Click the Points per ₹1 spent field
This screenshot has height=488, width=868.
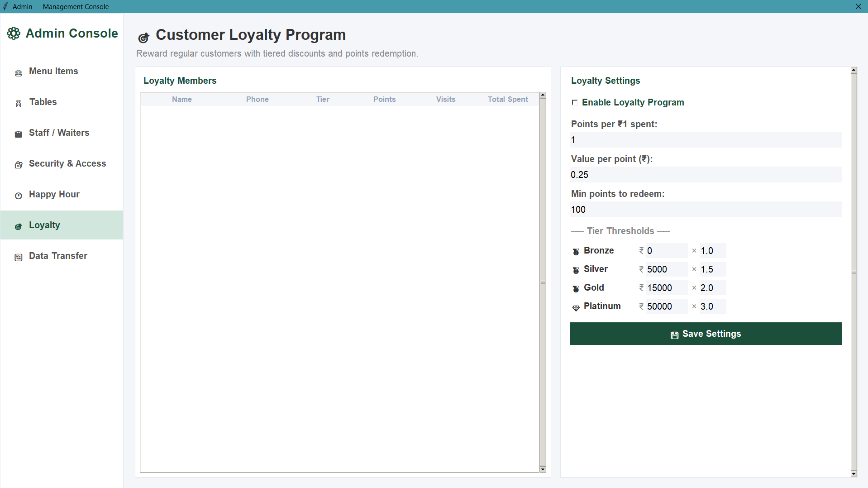tap(706, 140)
